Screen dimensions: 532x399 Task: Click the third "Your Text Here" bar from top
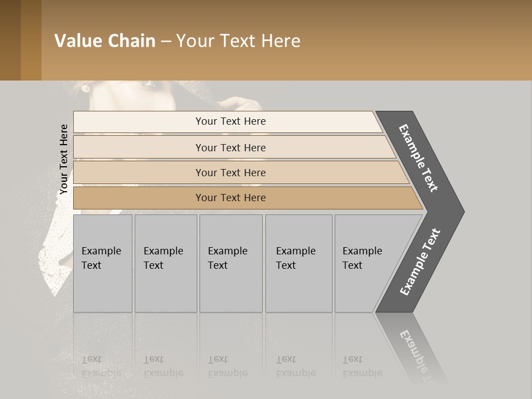[231, 172]
